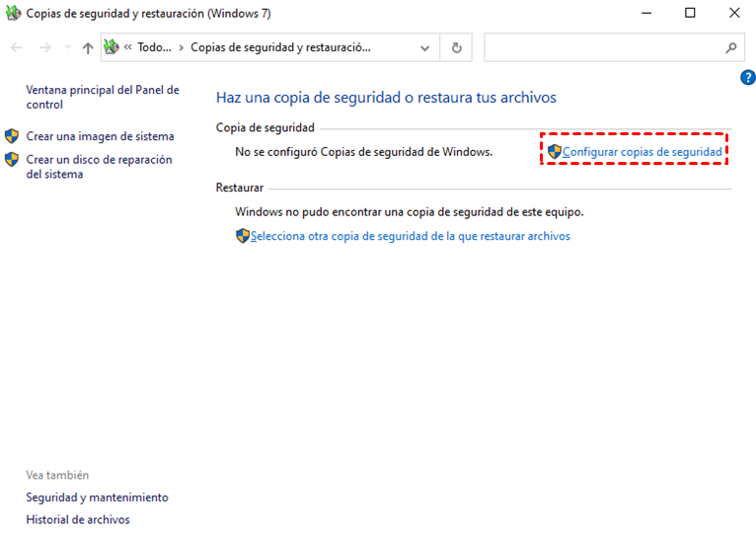Click 'Copias de seguridad y restauració...' breadcrumb
Screen dimensions: 756x536
coord(280,47)
